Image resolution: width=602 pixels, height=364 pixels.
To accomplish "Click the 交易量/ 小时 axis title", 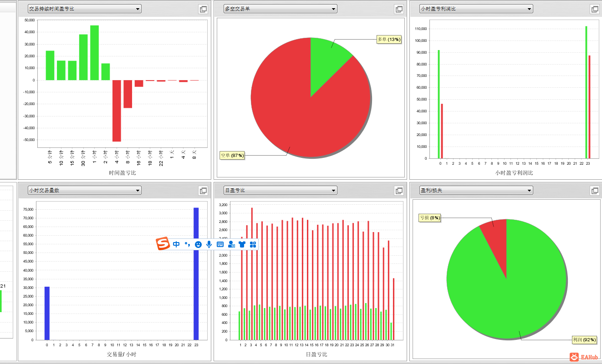I will click(x=122, y=354).
